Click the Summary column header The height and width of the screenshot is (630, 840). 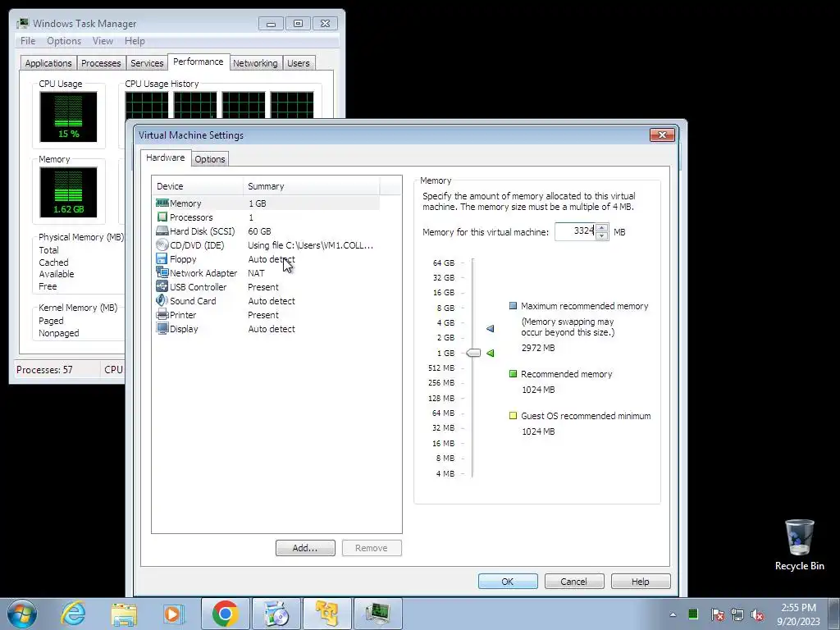tap(311, 186)
